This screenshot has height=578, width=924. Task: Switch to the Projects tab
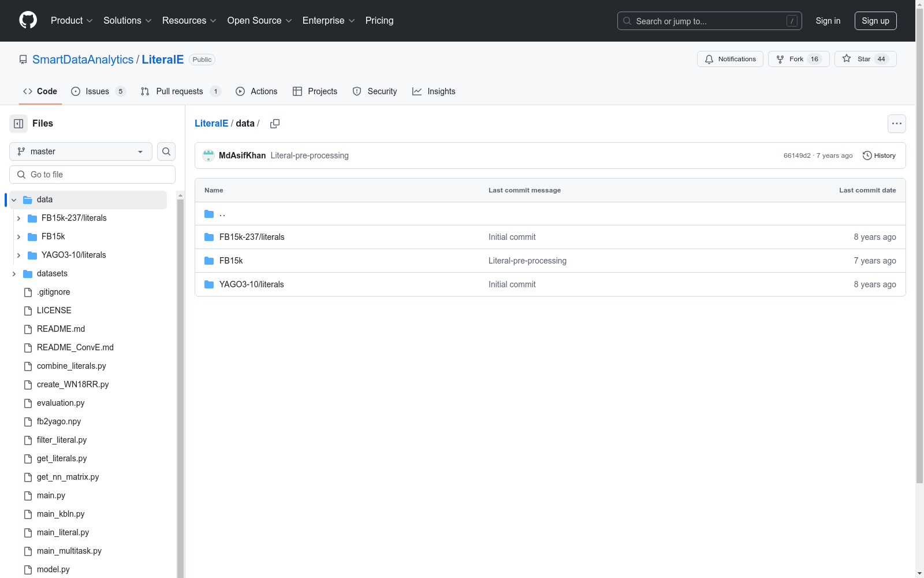click(315, 91)
